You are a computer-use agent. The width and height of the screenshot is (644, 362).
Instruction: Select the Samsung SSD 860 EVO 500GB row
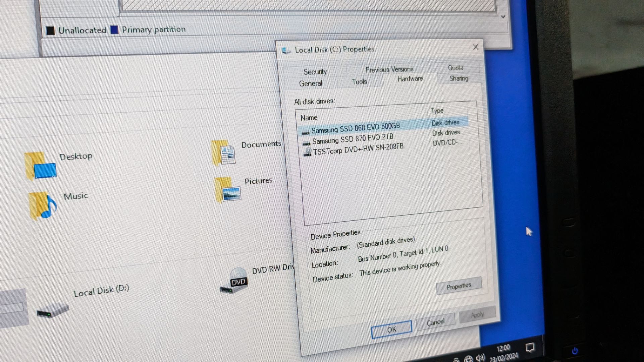coord(383,127)
